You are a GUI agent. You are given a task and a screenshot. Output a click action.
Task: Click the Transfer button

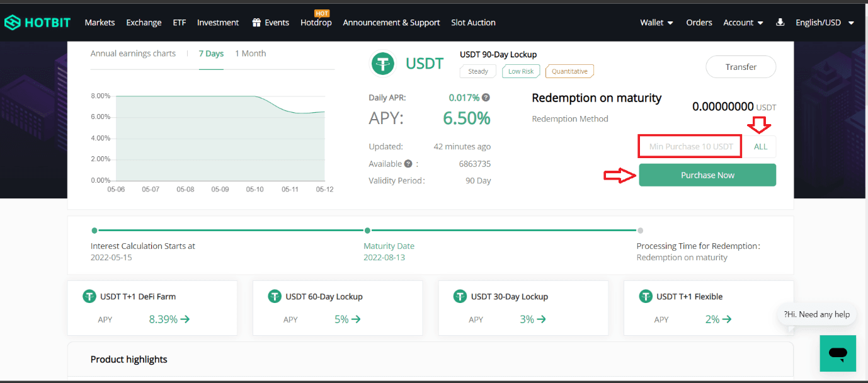[x=741, y=67]
